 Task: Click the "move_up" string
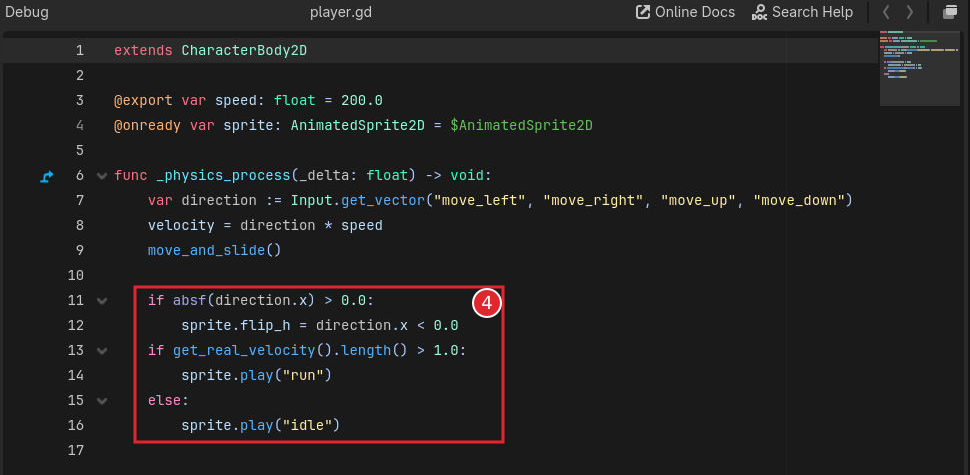[699, 200]
